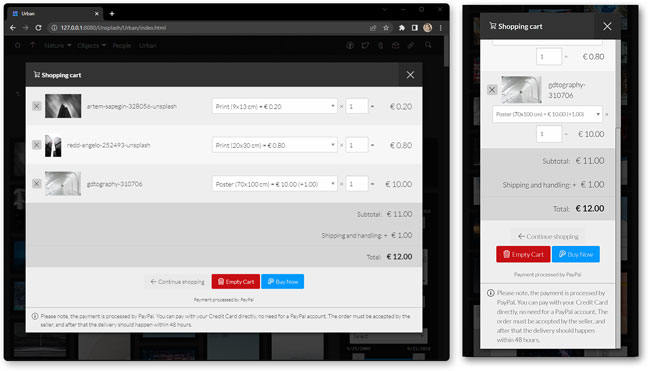Open the browser extensions puzzle icon

(x=401, y=28)
